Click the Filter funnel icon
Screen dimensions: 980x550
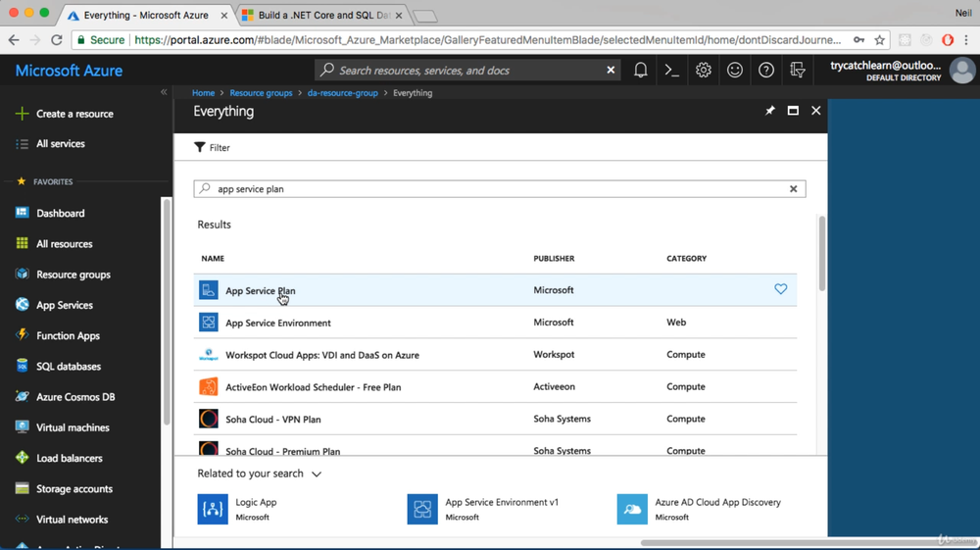pos(200,147)
